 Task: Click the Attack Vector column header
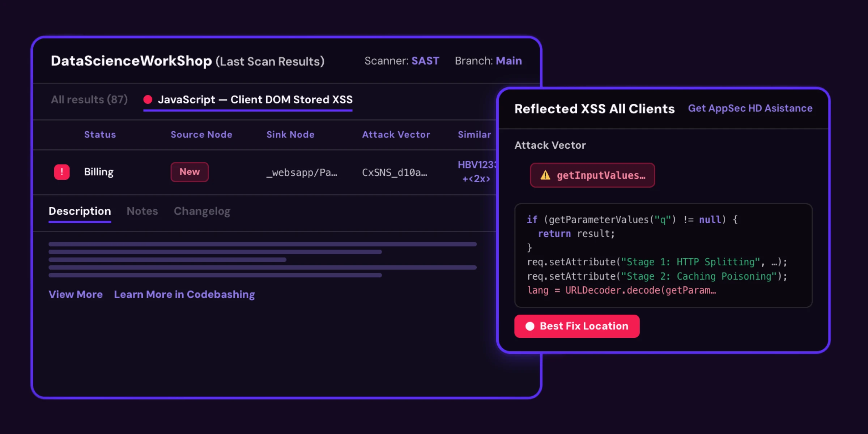(x=396, y=135)
